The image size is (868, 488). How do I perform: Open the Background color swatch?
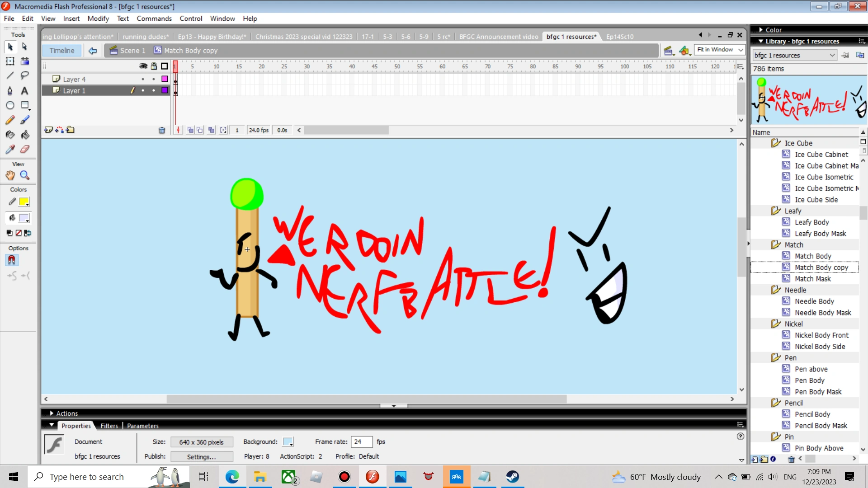(x=288, y=442)
